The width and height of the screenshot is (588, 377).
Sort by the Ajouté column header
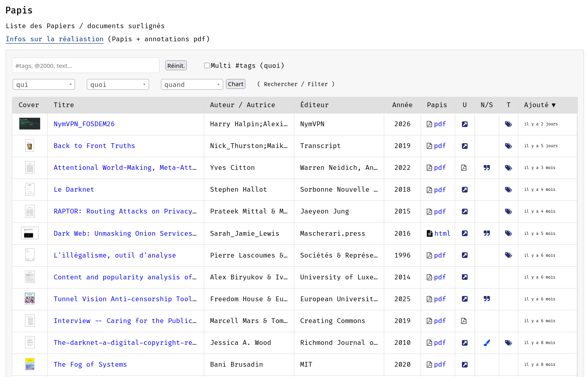click(540, 105)
